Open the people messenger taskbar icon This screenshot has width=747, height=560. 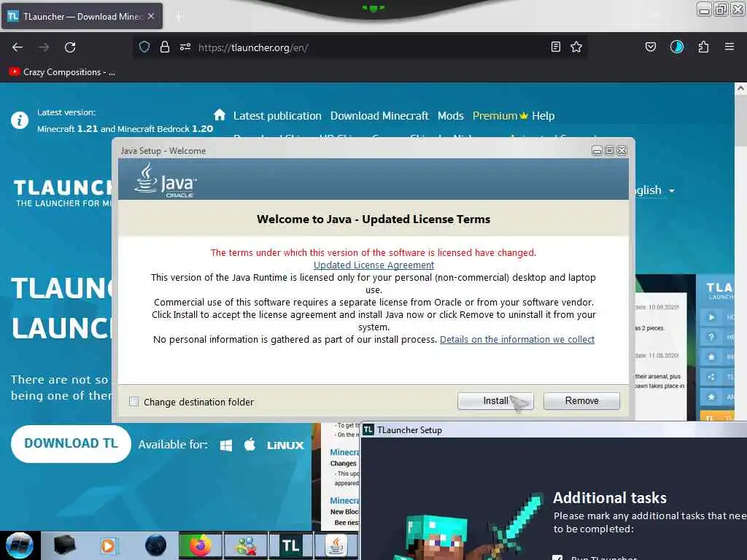[246, 545]
